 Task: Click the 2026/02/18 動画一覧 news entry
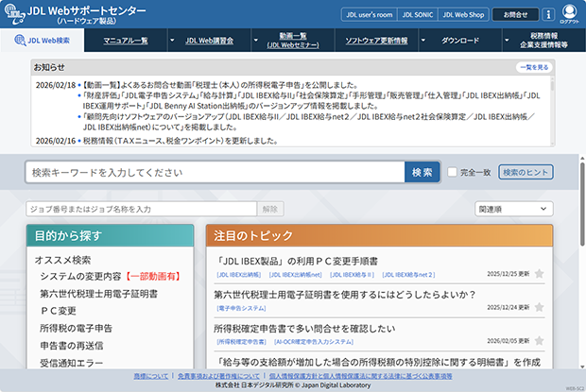(x=219, y=85)
